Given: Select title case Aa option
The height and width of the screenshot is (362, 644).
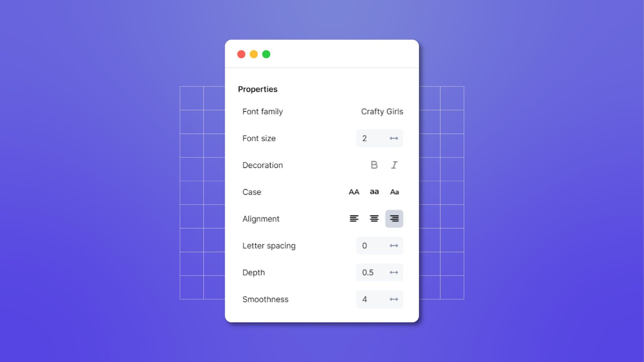Looking at the screenshot, I should click(394, 192).
